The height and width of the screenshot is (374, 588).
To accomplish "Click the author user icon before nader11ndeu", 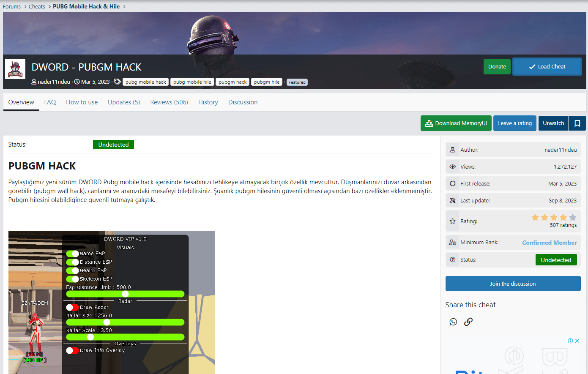I will pos(34,82).
